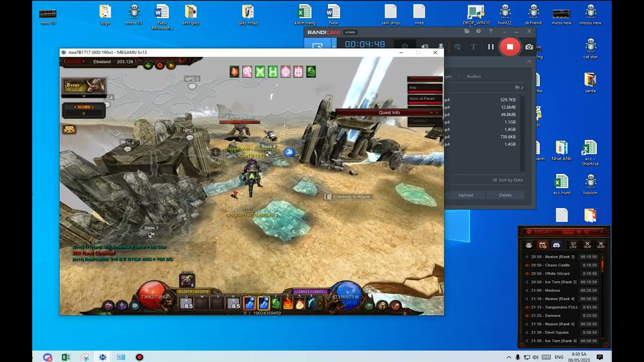This screenshot has height=362, width=644.
Task: Toggle alert for 20:50 White Wizard
Action: 527,274
